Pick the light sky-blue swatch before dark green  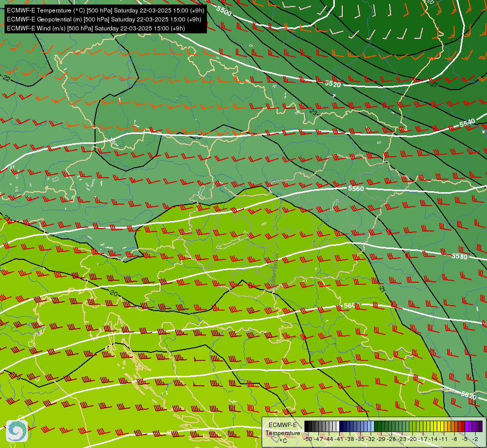(x=373, y=426)
